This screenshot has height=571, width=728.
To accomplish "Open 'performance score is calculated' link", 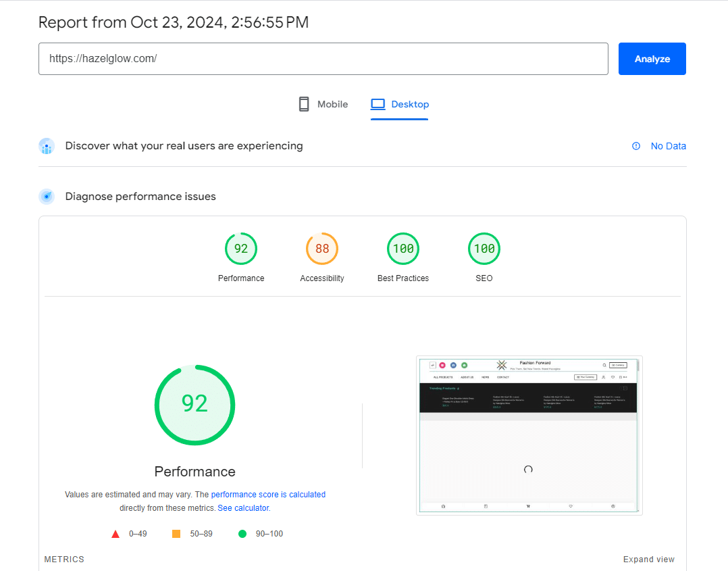I will 268,495.
